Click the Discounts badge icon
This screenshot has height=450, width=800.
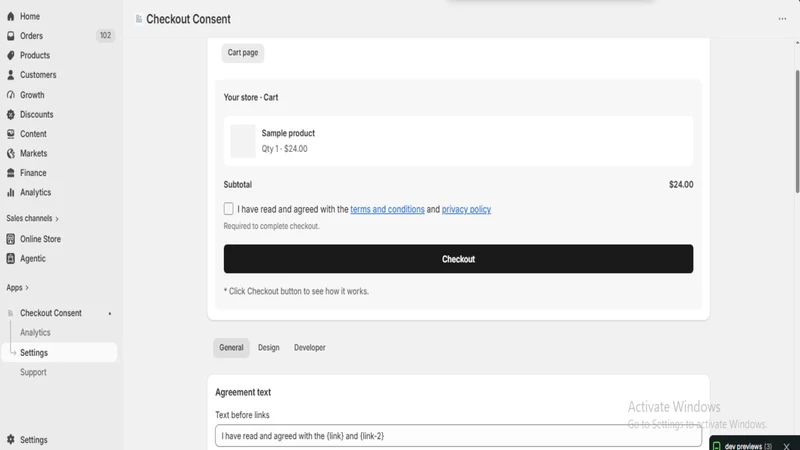[x=11, y=114]
